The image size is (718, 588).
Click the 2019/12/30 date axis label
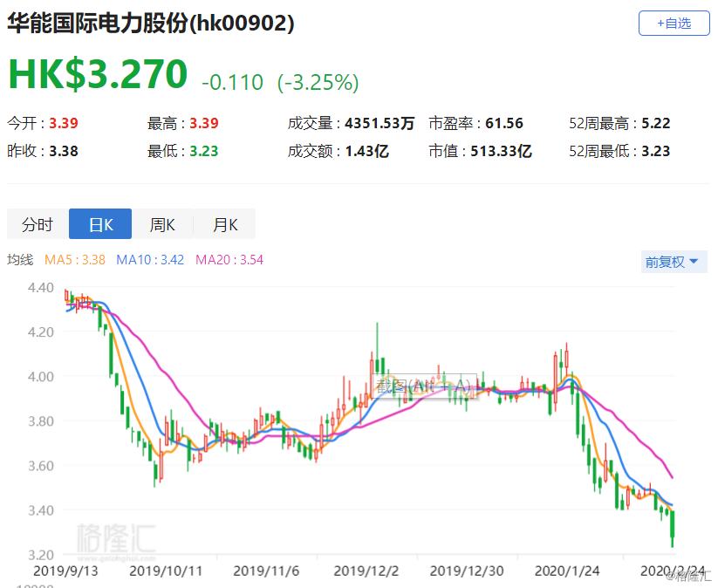467,571
